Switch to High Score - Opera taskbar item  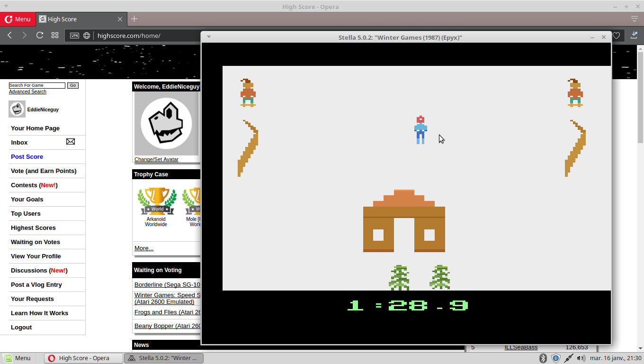[83, 358]
